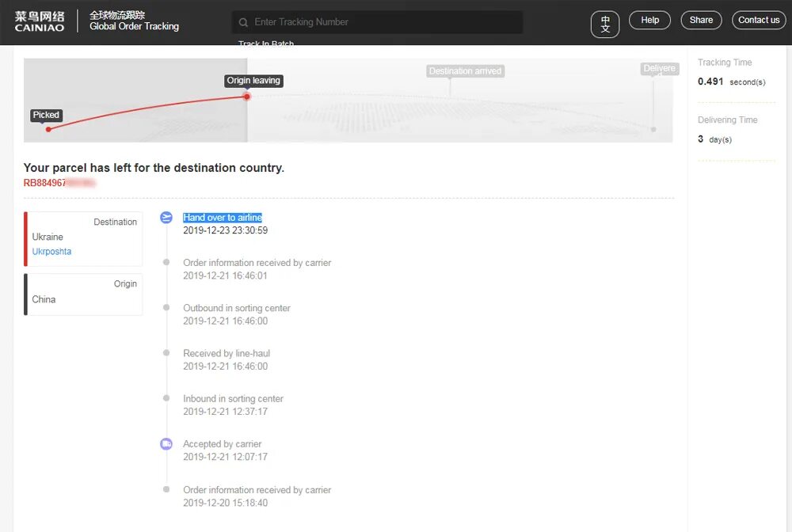
Task: Click the Ukraine destination card
Action: 83,239
